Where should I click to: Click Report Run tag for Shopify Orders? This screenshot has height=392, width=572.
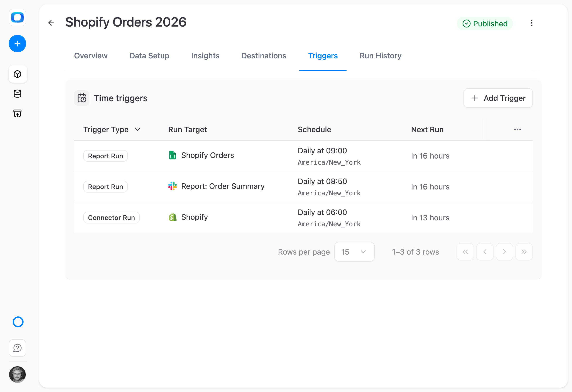click(106, 156)
